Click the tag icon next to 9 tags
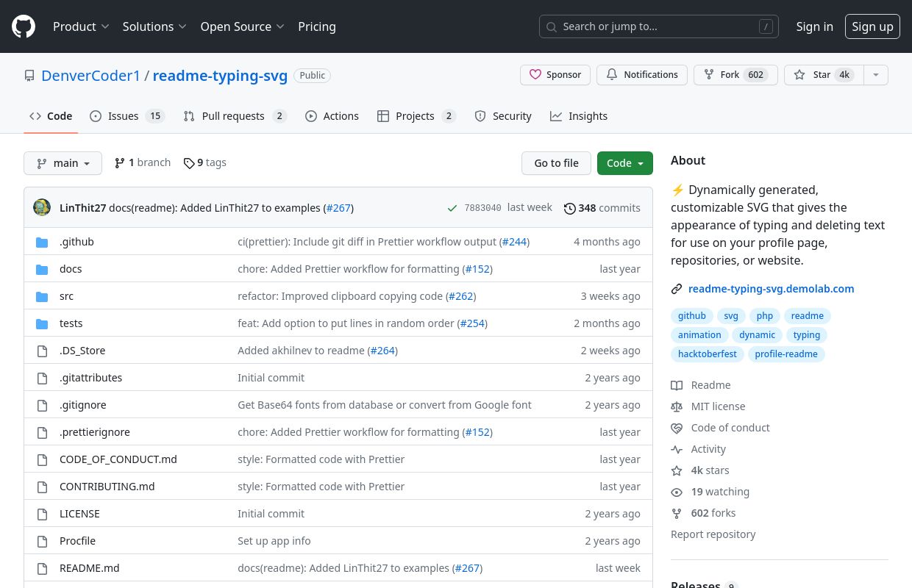912x588 pixels. pos(189,163)
